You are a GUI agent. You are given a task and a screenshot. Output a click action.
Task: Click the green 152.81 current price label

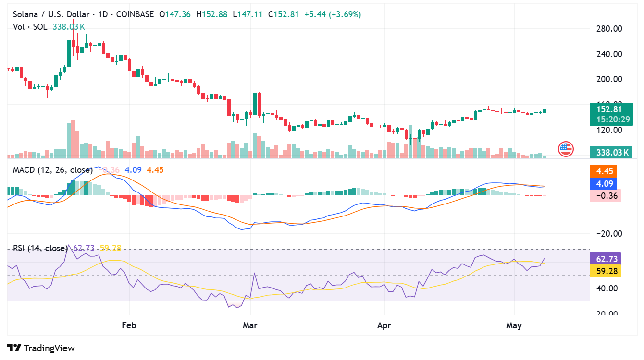point(612,109)
